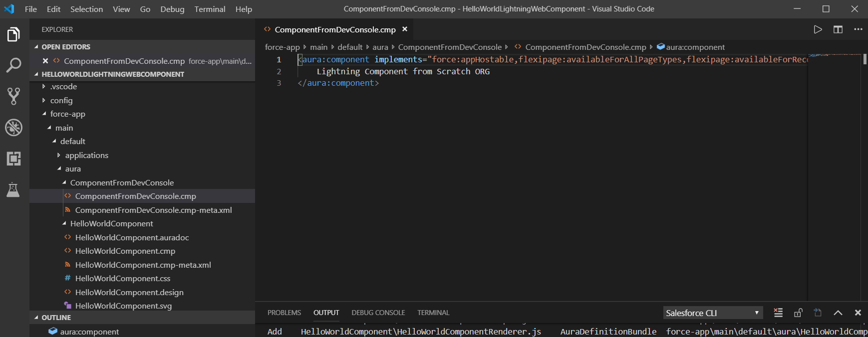Open the Debug view in activity bar
The height and width of the screenshot is (337, 868).
pyautogui.click(x=13, y=128)
